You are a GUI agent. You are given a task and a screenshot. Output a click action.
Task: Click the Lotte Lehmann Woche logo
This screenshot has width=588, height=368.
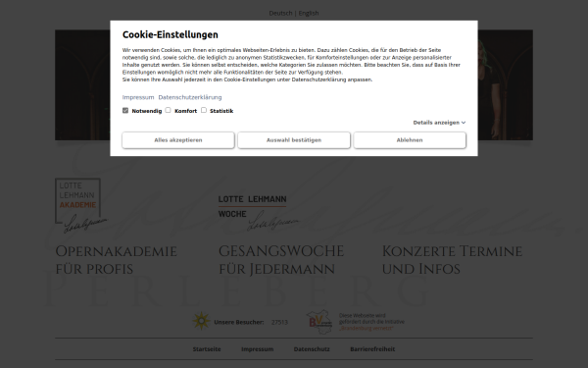[259, 212]
